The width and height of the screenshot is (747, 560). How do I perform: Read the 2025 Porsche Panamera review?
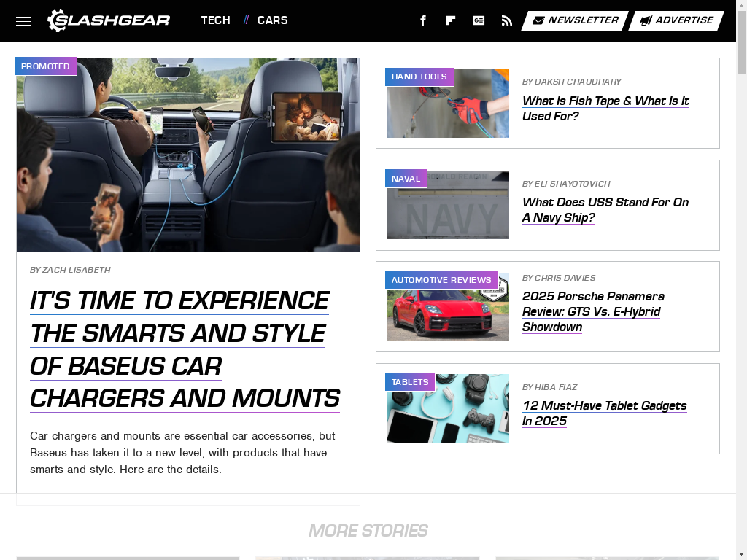(x=593, y=311)
